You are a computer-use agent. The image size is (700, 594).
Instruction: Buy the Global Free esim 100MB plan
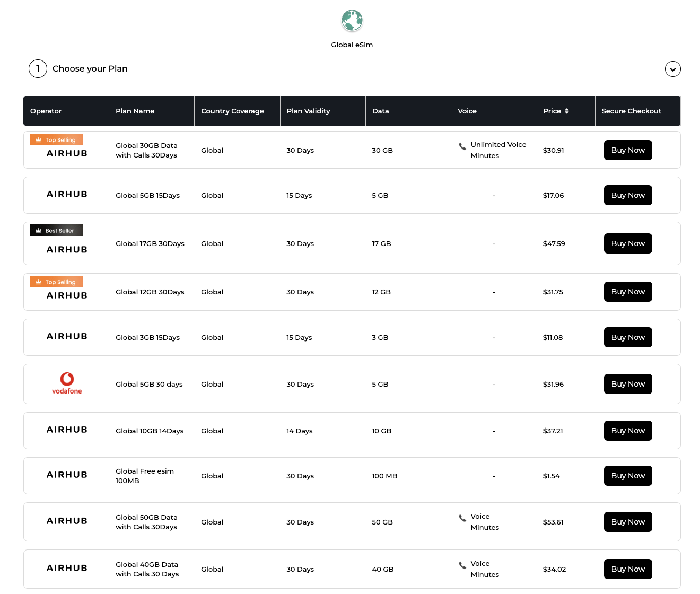click(x=628, y=476)
